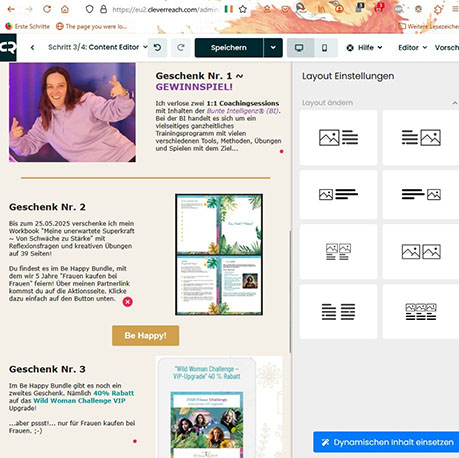459x458 pixels.
Task: Choose small image left with text layout
Action: 338,194
